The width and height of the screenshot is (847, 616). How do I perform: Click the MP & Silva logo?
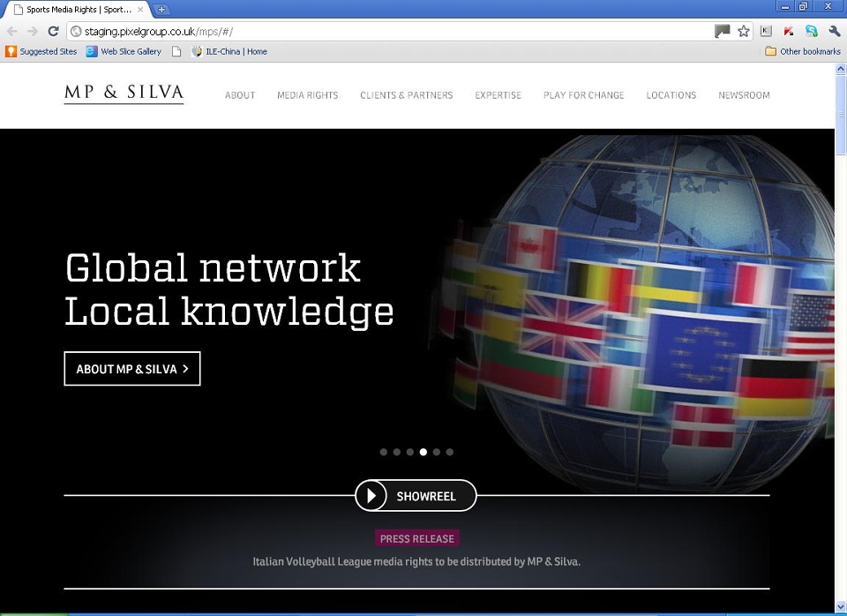pos(124,93)
